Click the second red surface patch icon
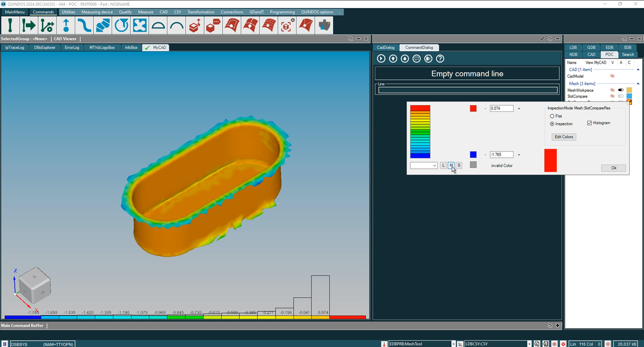 click(x=251, y=25)
